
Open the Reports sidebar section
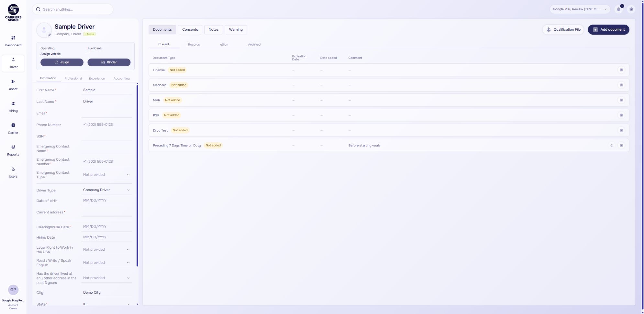pos(13,150)
